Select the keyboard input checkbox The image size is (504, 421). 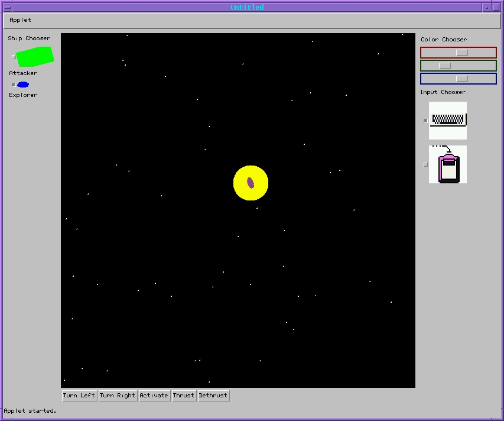(425, 121)
